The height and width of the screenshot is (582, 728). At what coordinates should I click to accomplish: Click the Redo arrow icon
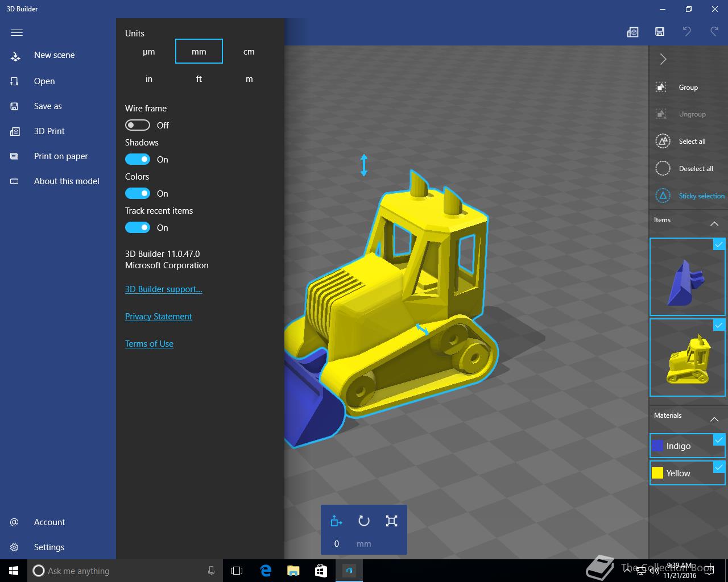714,31
